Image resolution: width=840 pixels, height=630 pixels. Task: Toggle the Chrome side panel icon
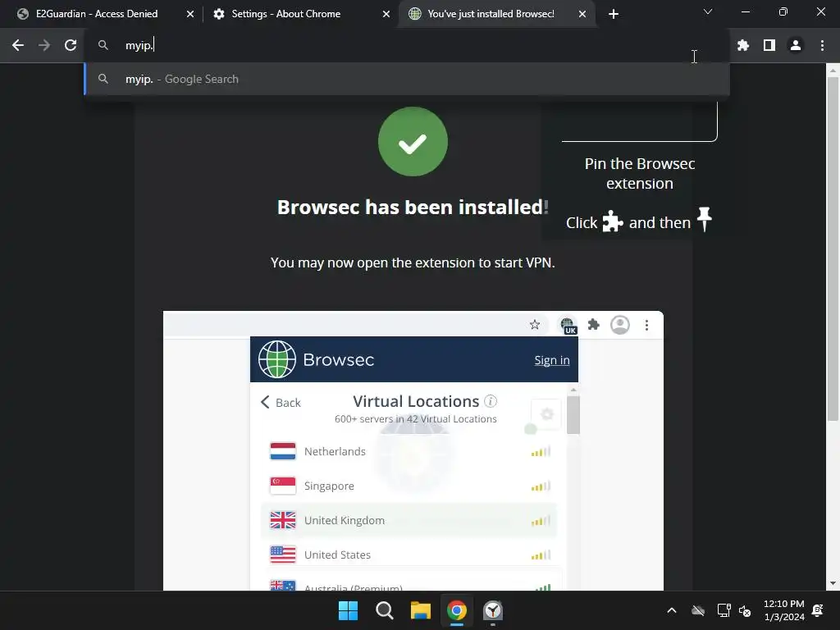coord(769,46)
